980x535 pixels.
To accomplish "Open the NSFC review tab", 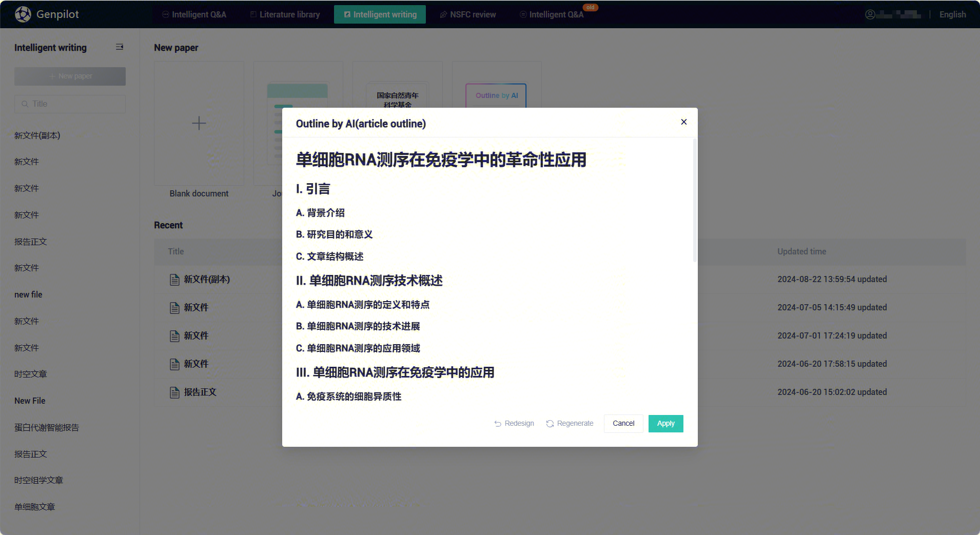I will (x=468, y=14).
